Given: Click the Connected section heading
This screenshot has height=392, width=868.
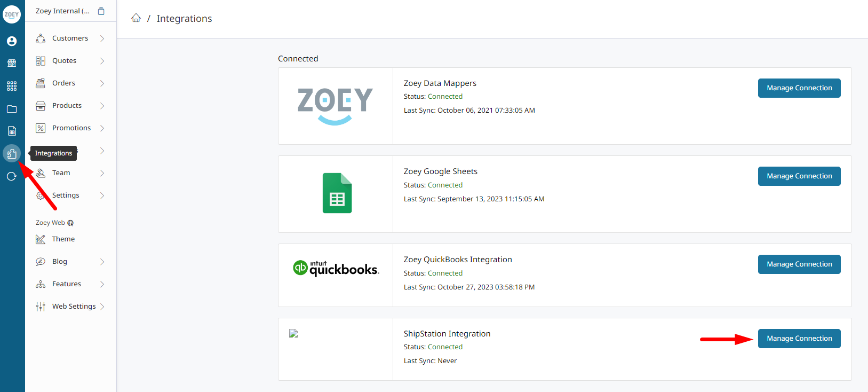Looking at the screenshot, I should click(x=298, y=59).
